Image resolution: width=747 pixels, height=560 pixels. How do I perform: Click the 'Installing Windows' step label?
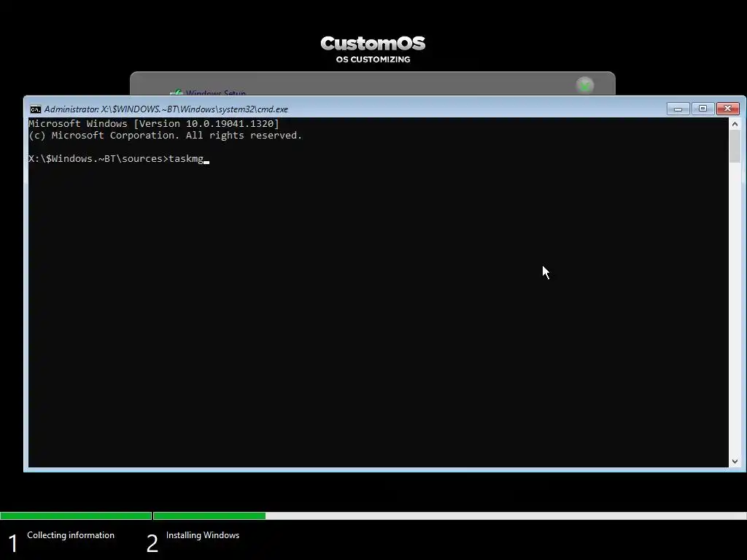click(203, 535)
